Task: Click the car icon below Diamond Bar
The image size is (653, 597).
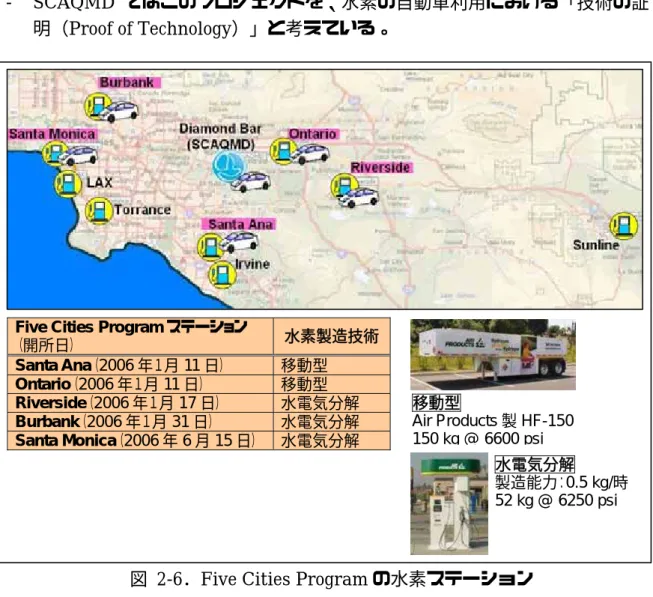Action: [251, 182]
